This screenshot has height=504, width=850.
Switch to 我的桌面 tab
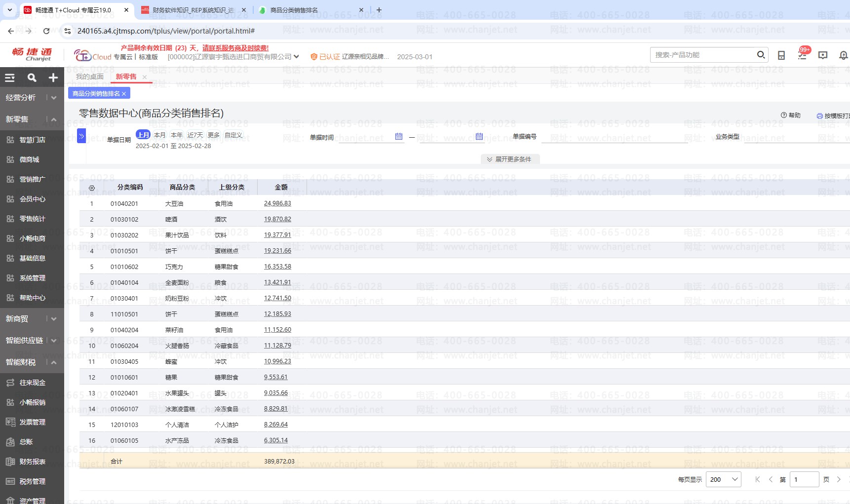click(90, 77)
